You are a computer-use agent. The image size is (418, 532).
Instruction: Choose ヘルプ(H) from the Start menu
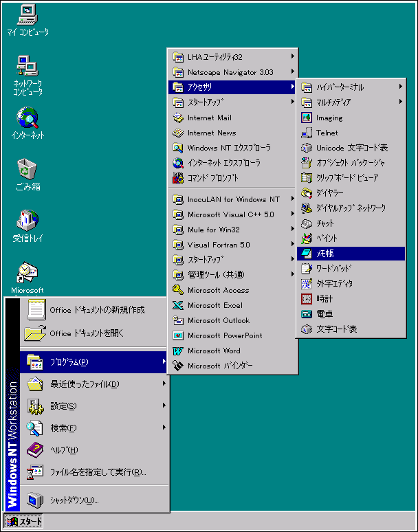94,450
